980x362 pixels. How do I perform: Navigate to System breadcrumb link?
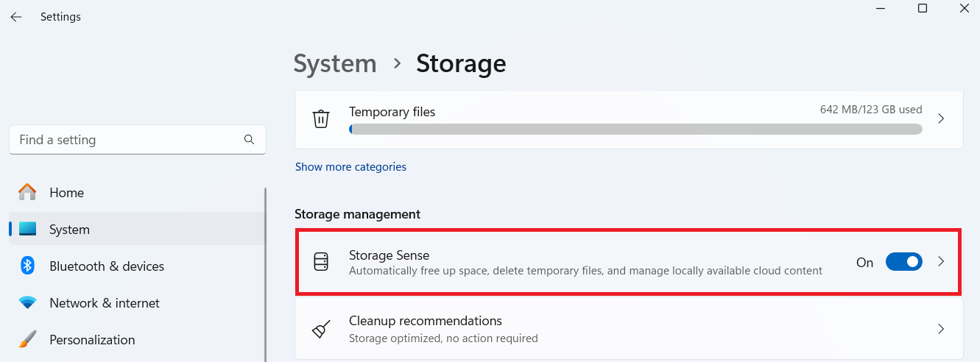pos(335,63)
